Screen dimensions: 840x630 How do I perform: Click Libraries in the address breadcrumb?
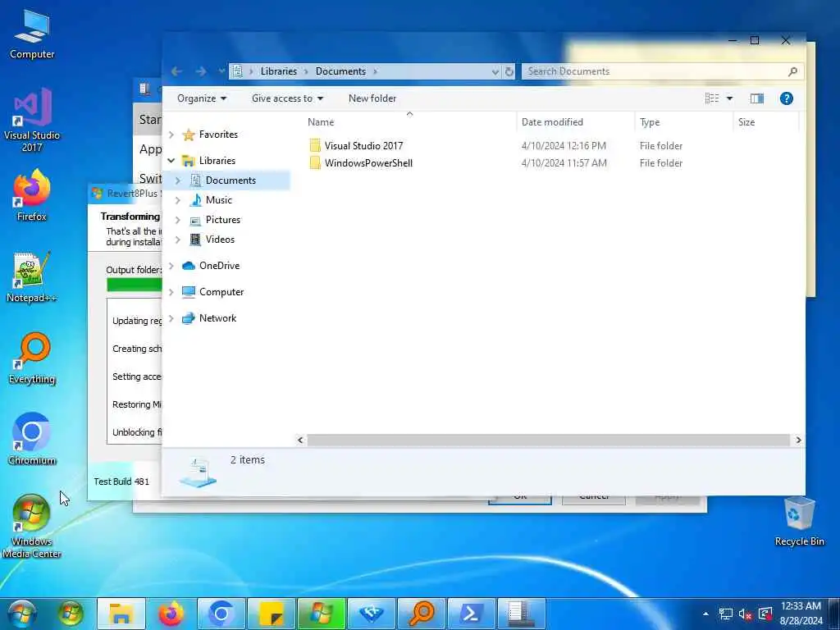pos(279,71)
